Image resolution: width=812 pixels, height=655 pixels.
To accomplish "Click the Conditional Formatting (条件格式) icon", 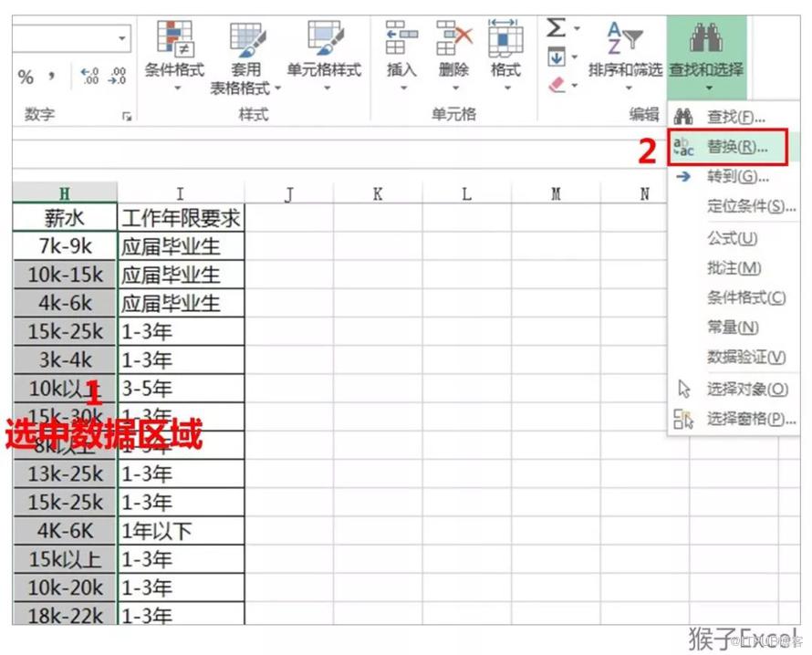I will 175,37.
